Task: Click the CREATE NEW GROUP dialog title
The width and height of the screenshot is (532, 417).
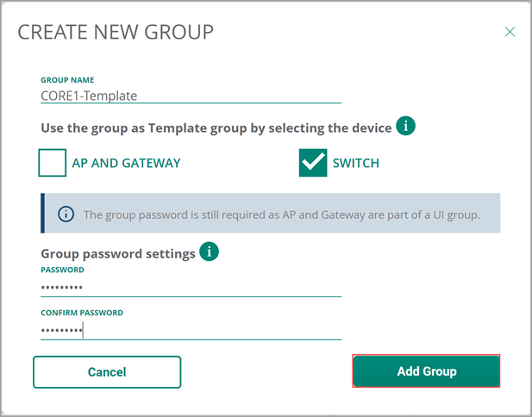Action: (x=116, y=32)
